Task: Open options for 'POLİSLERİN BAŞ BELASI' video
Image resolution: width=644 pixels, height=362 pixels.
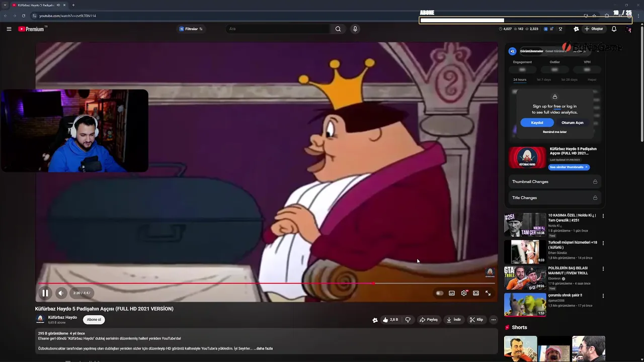Action: coord(603,269)
